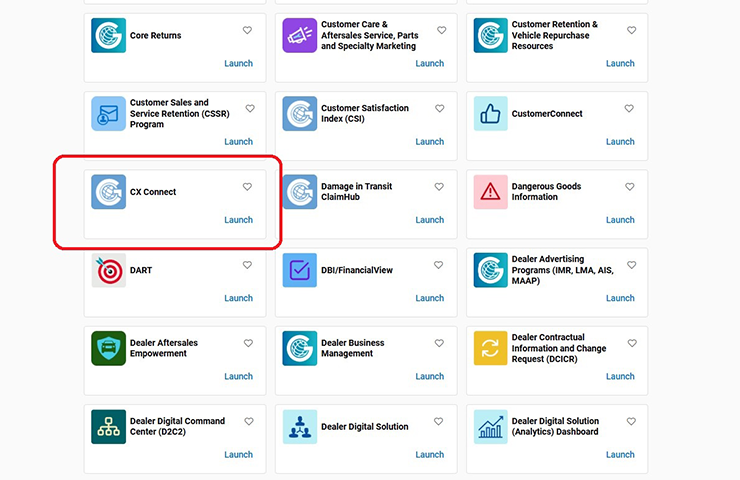This screenshot has width=740, height=480.
Task: Toggle favorite heart on Core Returns
Action: (x=247, y=31)
